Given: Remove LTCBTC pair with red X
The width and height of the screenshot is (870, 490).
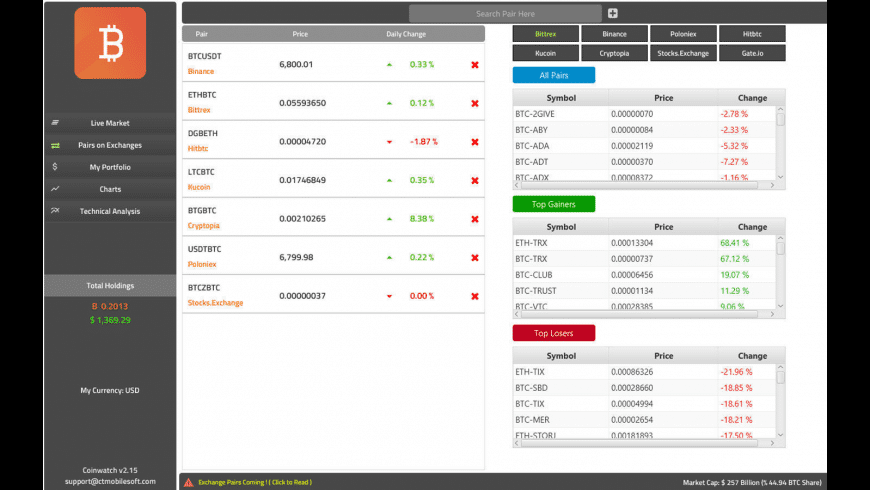Looking at the screenshot, I should 475,180.
